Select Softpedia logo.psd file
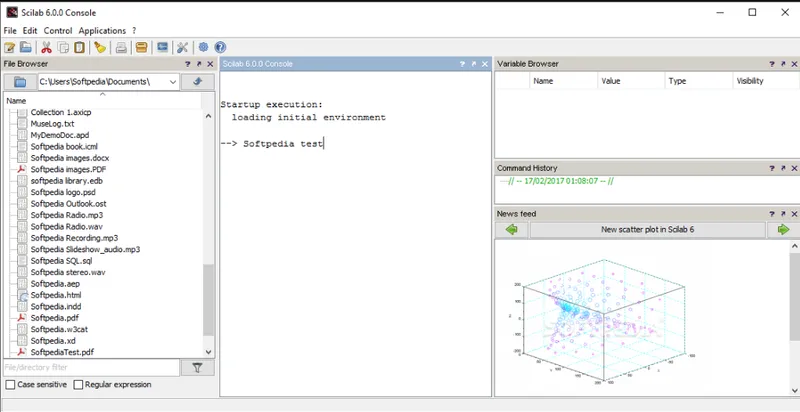 pyautogui.click(x=63, y=192)
